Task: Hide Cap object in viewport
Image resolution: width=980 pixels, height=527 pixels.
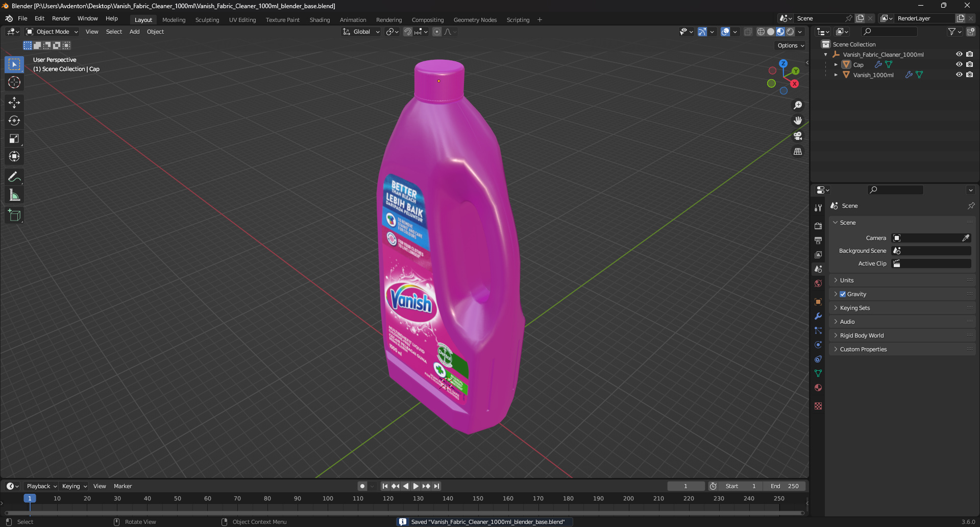Action: 959,64
